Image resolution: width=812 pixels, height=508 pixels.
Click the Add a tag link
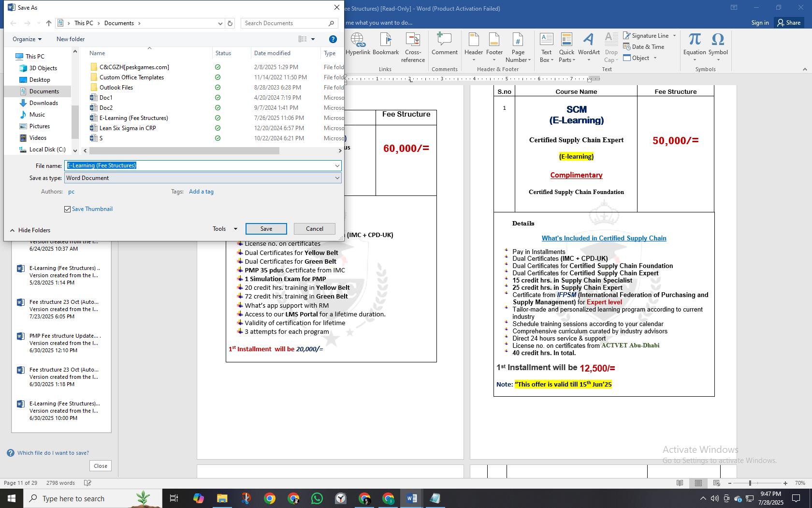click(201, 192)
